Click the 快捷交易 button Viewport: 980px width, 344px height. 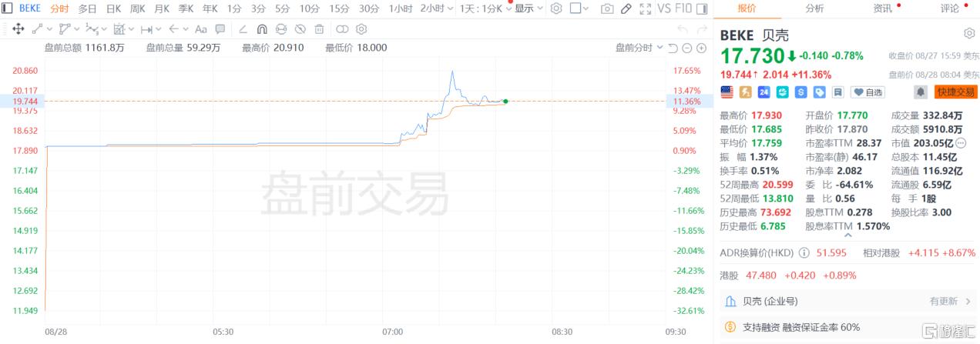955,92
